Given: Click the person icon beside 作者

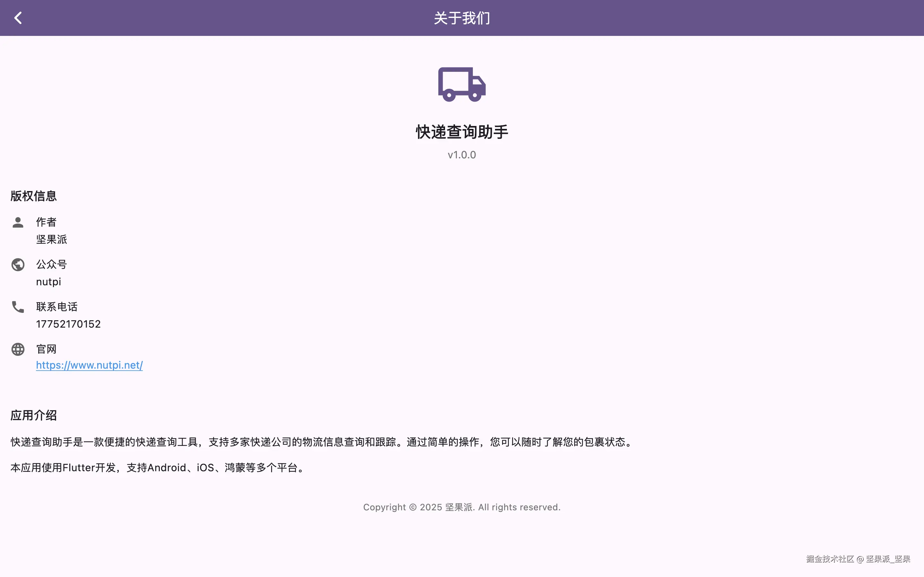Looking at the screenshot, I should tap(18, 222).
